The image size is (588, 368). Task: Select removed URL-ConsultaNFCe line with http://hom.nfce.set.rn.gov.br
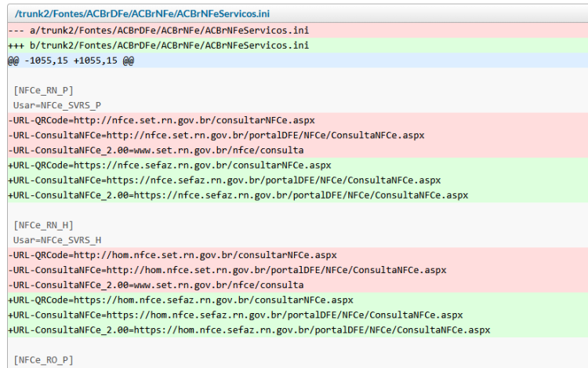point(298,270)
